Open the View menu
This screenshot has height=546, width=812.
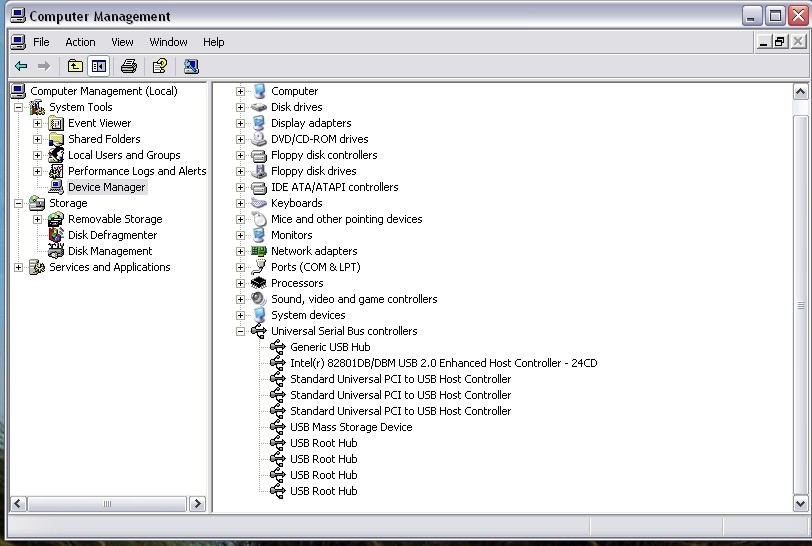122,42
